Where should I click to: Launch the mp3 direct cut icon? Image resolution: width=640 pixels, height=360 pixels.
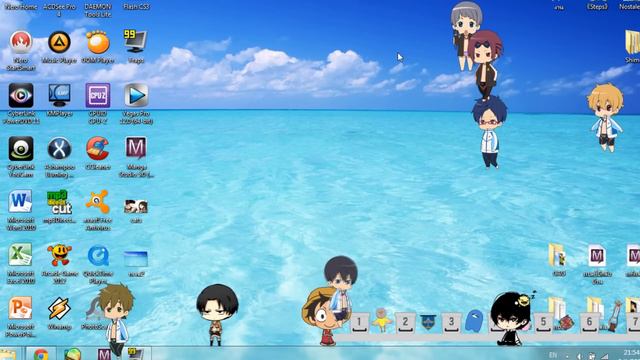pos(60,202)
